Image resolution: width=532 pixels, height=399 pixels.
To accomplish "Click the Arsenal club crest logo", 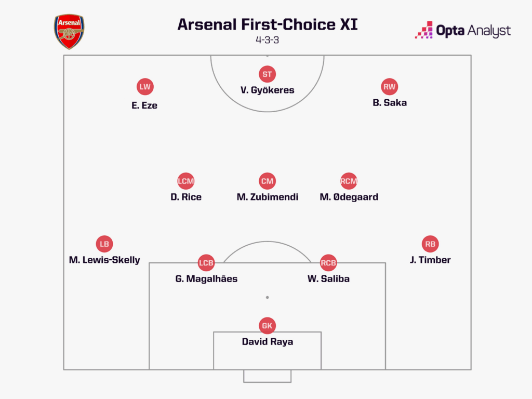I will pyautogui.click(x=69, y=32).
